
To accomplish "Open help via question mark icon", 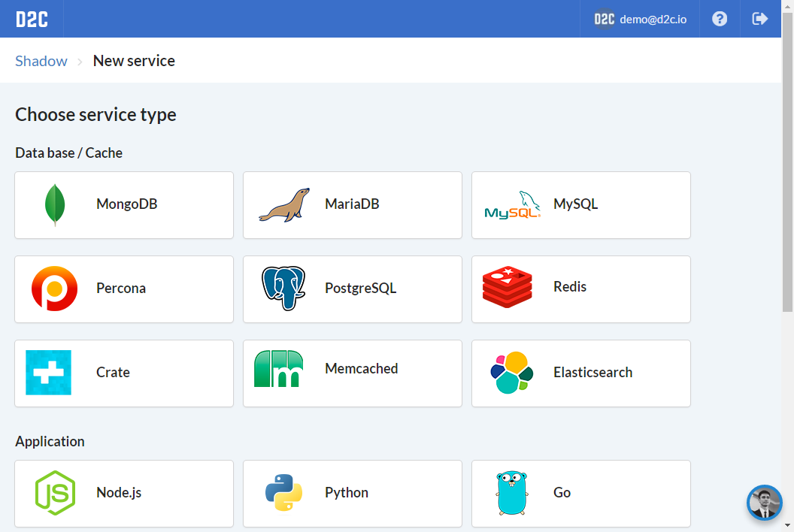I will pyautogui.click(x=720, y=19).
